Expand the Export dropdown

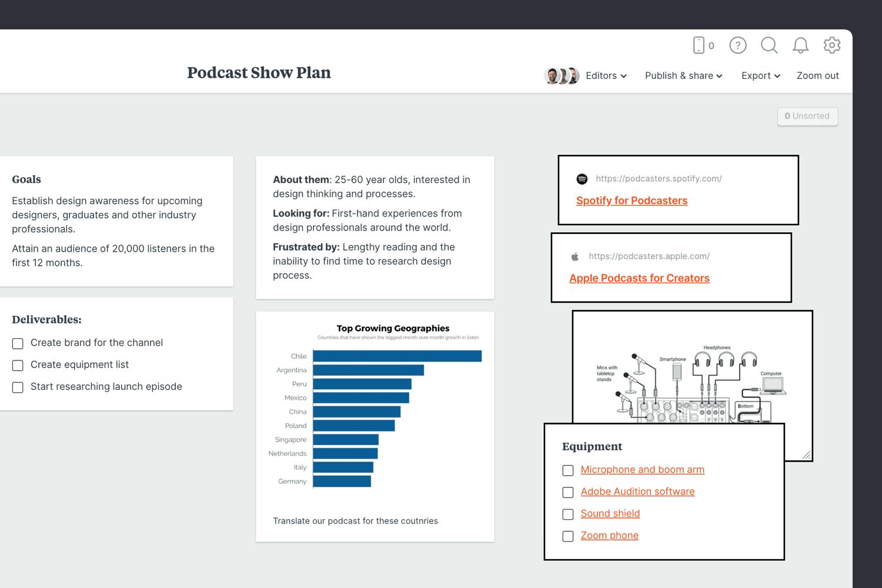(x=760, y=76)
